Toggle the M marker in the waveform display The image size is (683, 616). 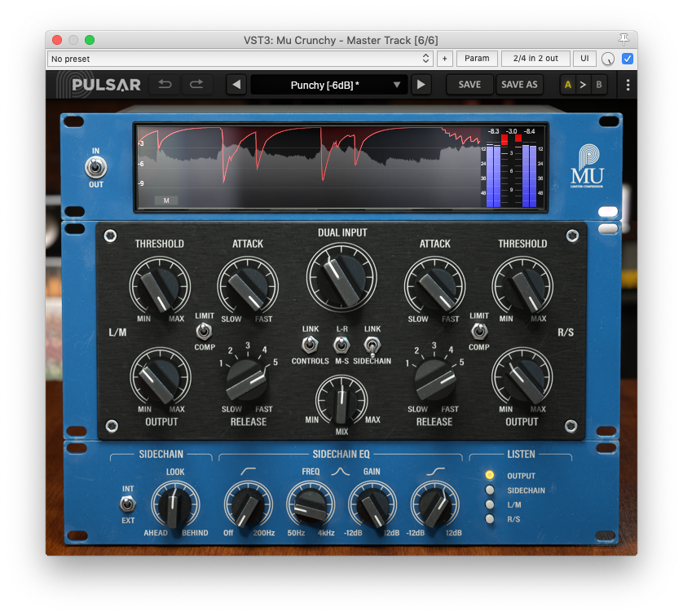(166, 200)
